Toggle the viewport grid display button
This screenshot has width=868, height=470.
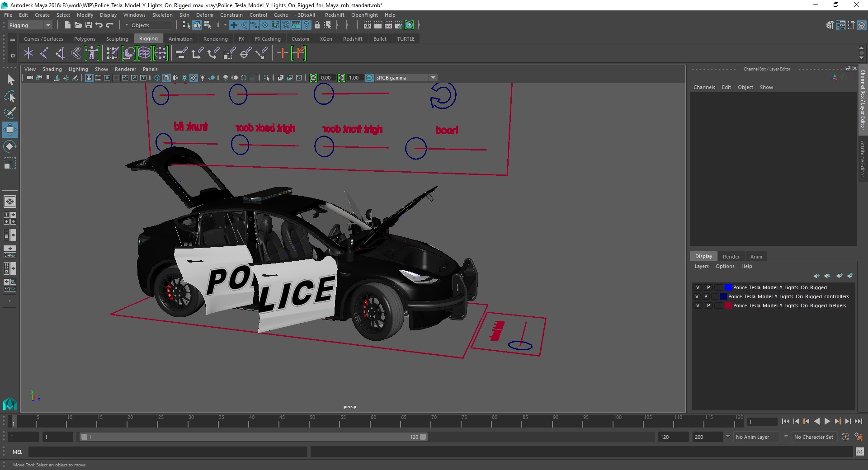[89, 78]
